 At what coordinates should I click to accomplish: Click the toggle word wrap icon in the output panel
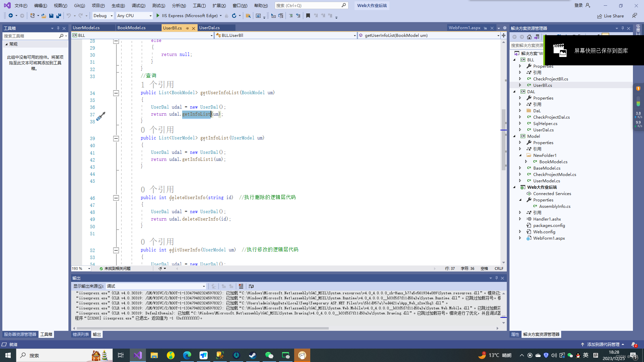(251, 286)
